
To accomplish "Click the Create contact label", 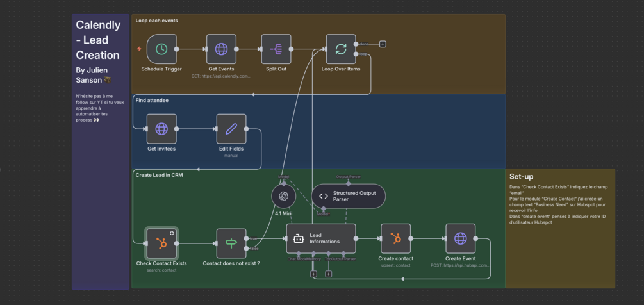I will click(x=395, y=258).
